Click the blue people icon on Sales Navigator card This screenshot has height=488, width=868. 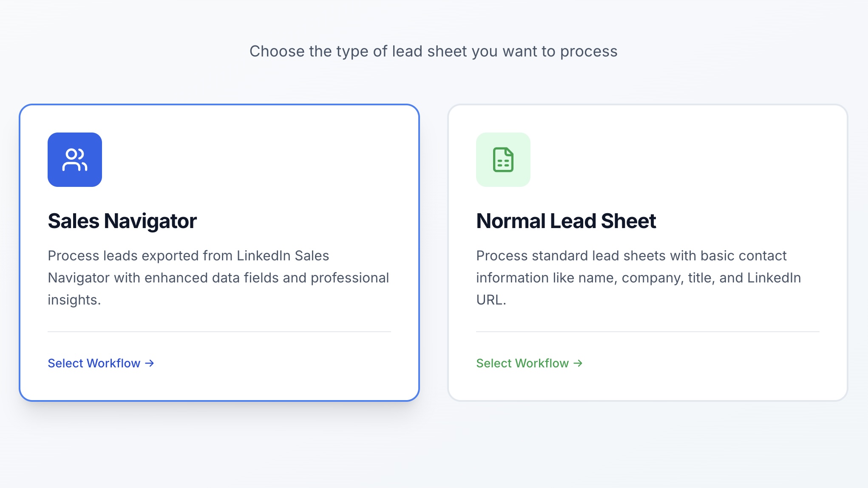pos(75,159)
